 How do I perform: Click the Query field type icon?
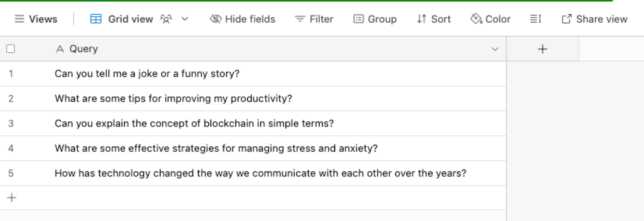(60, 49)
